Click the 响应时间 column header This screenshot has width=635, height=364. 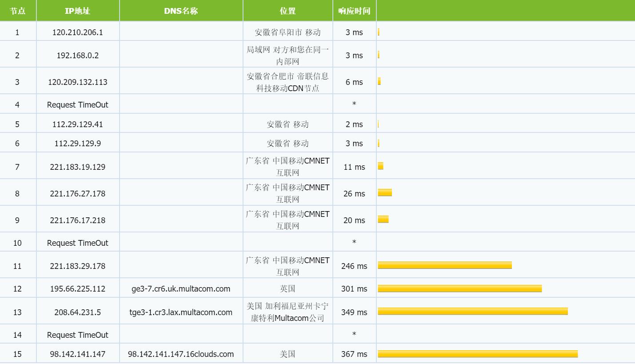click(354, 11)
